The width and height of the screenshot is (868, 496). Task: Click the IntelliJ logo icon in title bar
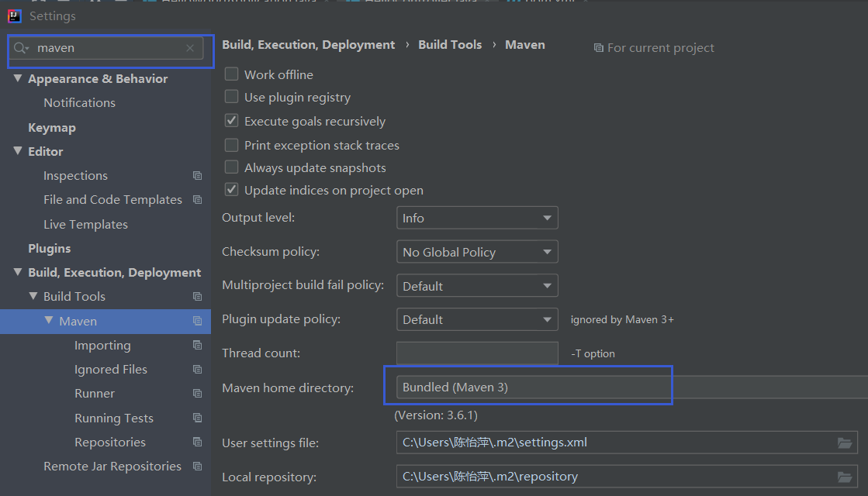tap(15, 16)
